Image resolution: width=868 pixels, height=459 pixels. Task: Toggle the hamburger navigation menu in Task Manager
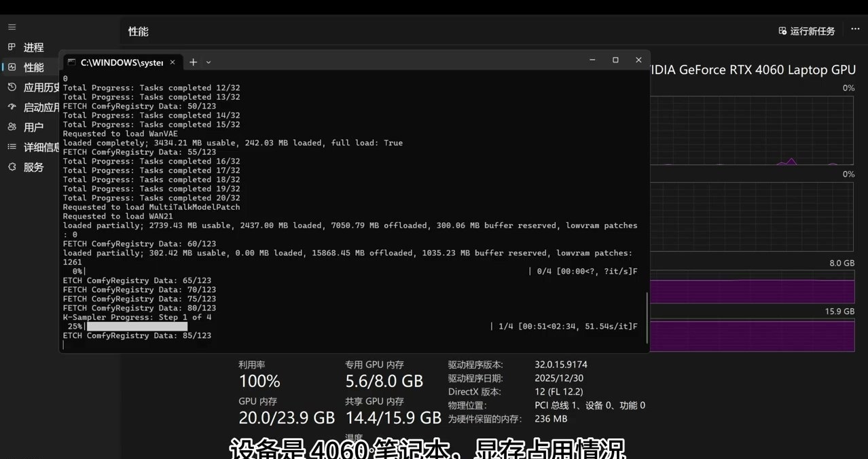click(12, 27)
